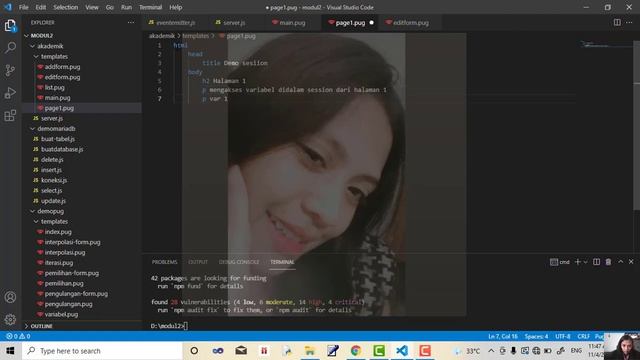Open the Go menu
The width and height of the screenshot is (640, 360).
tap(109, 7)
